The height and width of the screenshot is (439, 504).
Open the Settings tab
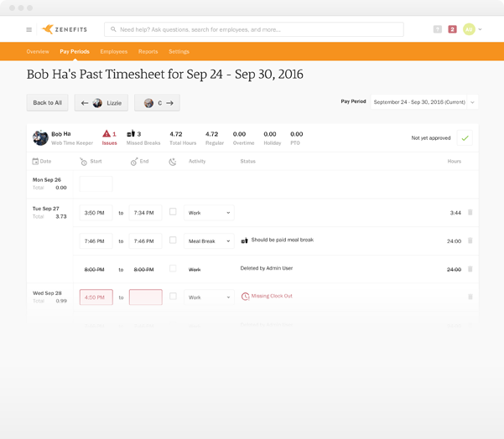coord(179,51)
